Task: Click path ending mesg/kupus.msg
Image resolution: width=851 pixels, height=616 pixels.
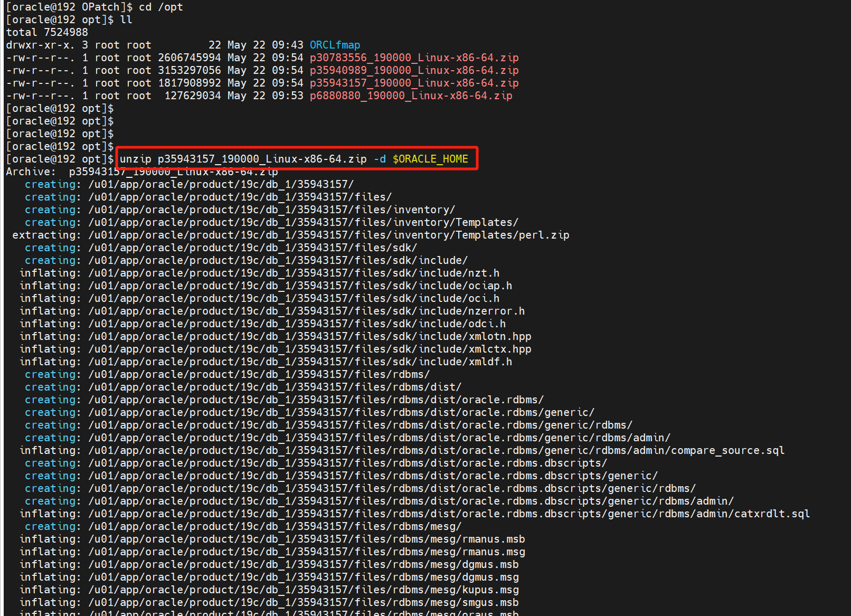Action: click(304, 590)
